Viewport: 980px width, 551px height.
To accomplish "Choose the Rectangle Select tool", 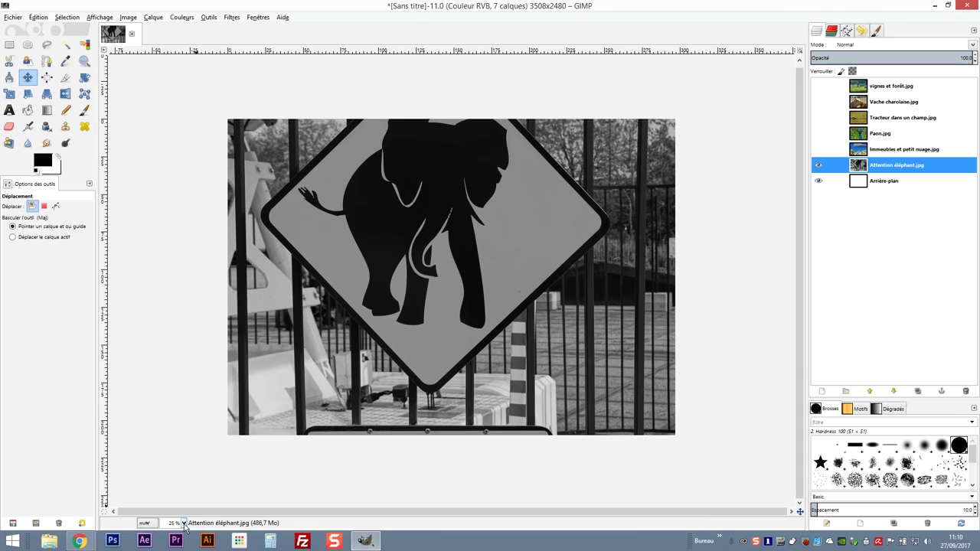I will coord(9,45).
